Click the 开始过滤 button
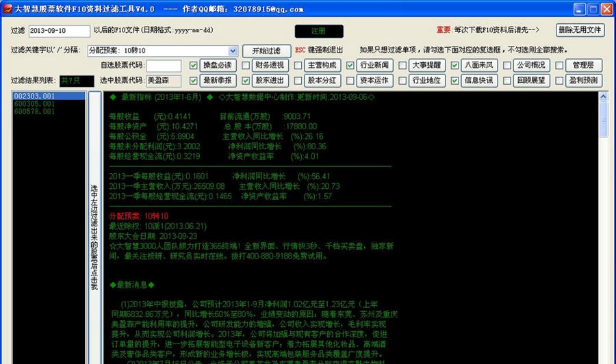The width and height of the screenshot is (616, 364). [x=266, y=51]
